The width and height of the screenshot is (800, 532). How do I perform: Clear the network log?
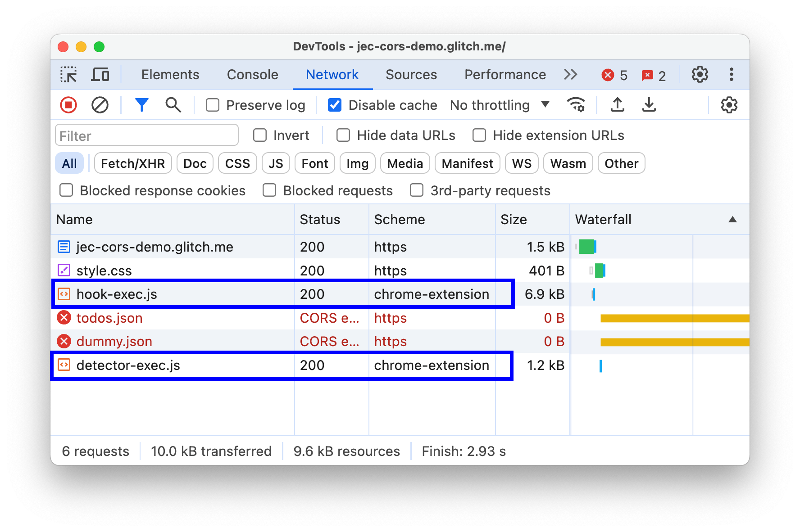100,105
